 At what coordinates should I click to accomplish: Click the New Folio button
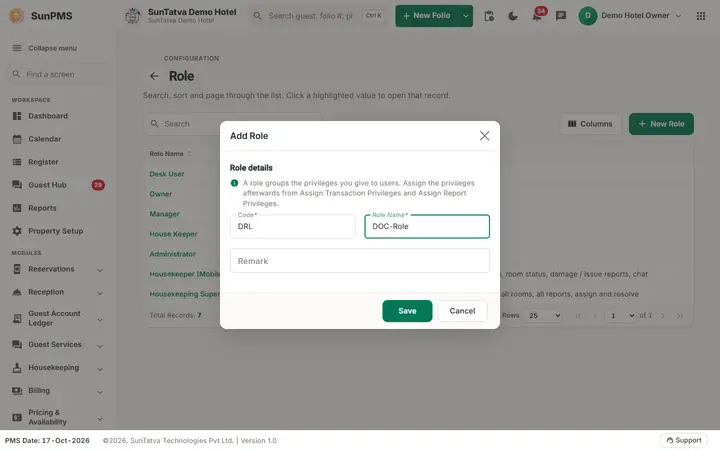pyautogui.click(x=427, y=16)
